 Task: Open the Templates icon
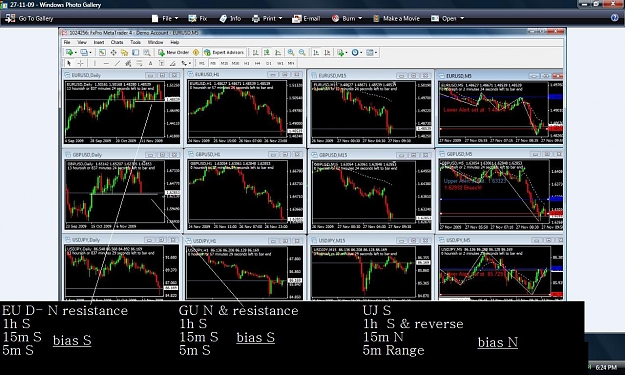(x=369, y=52)
